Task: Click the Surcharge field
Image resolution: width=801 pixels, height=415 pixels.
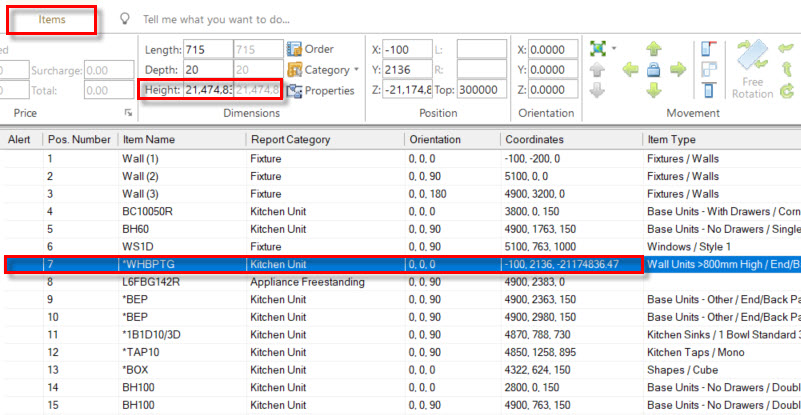Action: 109,70
